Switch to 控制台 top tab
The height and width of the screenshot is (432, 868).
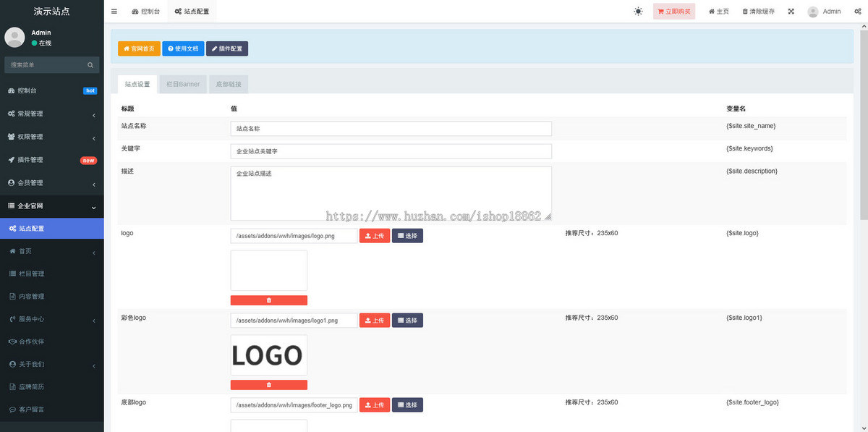pyautogui.click(x=146, y=12)
